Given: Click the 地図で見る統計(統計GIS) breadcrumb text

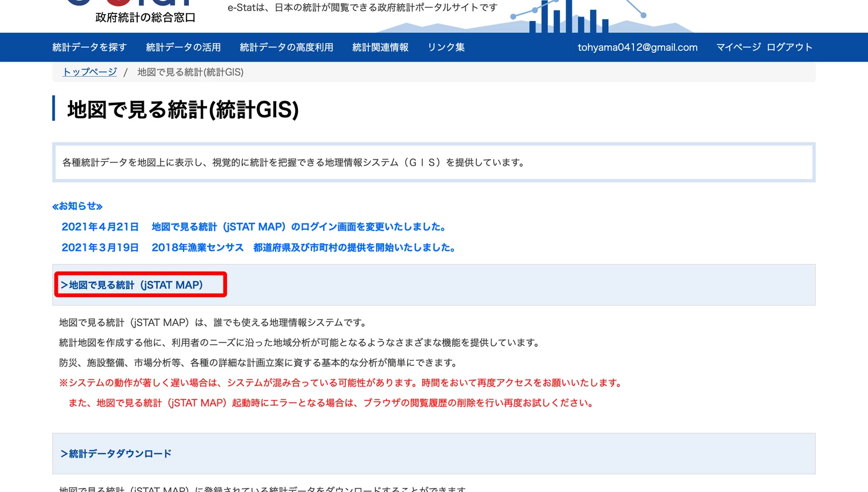Looking at the screenshot, I should click(x=191, y=72).
